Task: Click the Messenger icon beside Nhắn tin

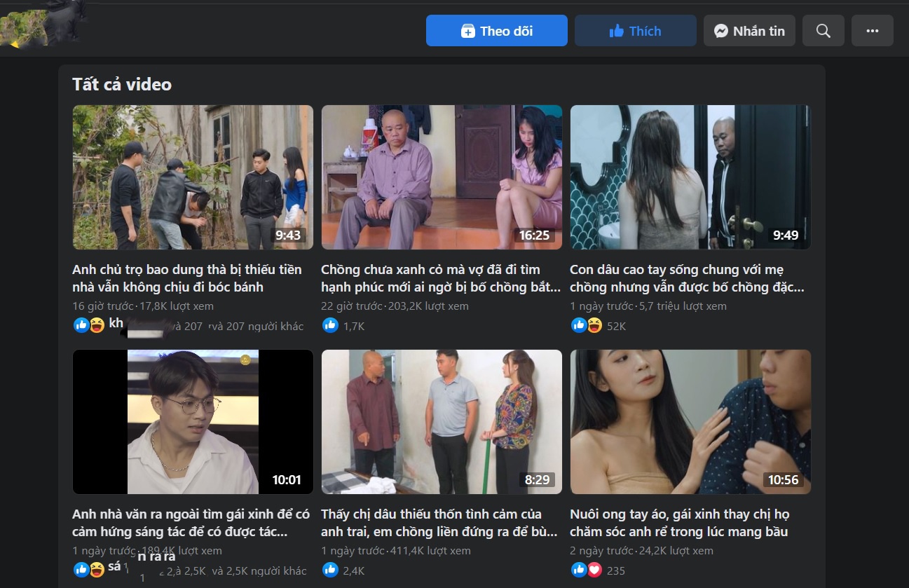Action: point(720,30)
